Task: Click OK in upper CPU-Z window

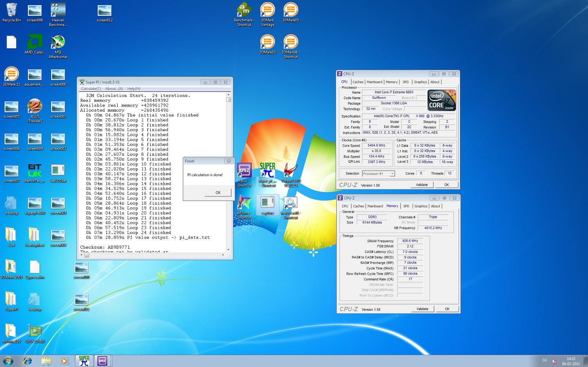Action: [447, 185]
